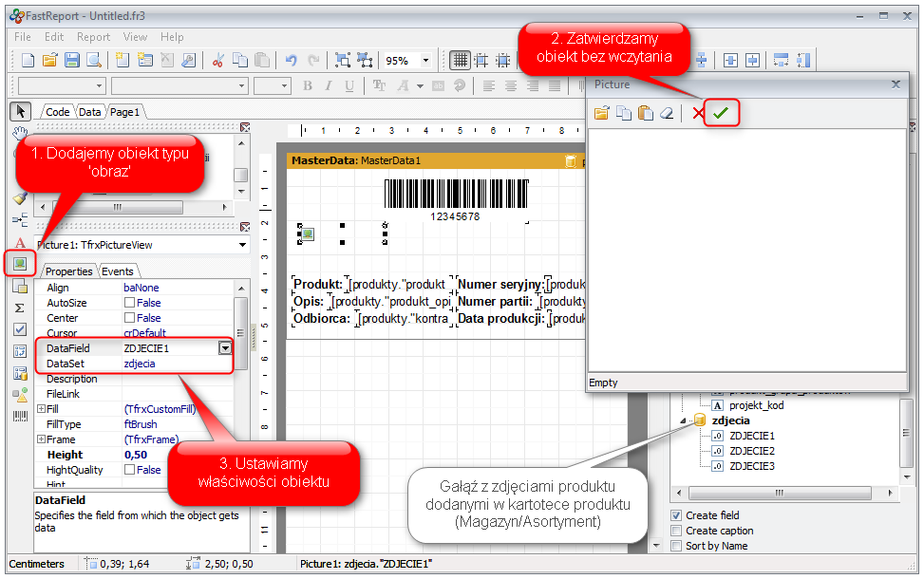Select the Sum (sigma) system text tool
The image size is (924, 579).
[20, 308]
